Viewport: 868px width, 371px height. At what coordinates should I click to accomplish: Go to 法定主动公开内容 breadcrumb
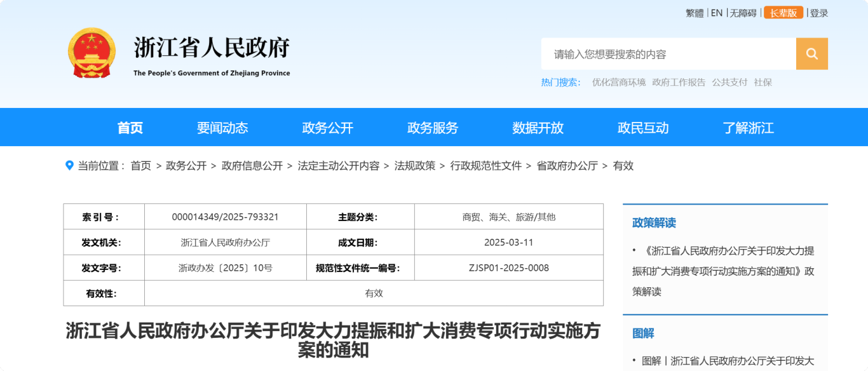pyautogui.click(x=339, y=166)
